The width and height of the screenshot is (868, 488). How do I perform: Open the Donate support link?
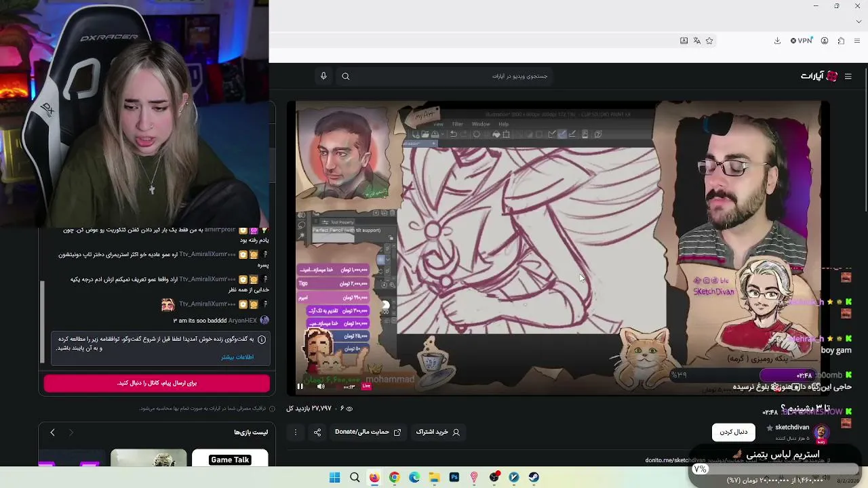pos(368,432)
